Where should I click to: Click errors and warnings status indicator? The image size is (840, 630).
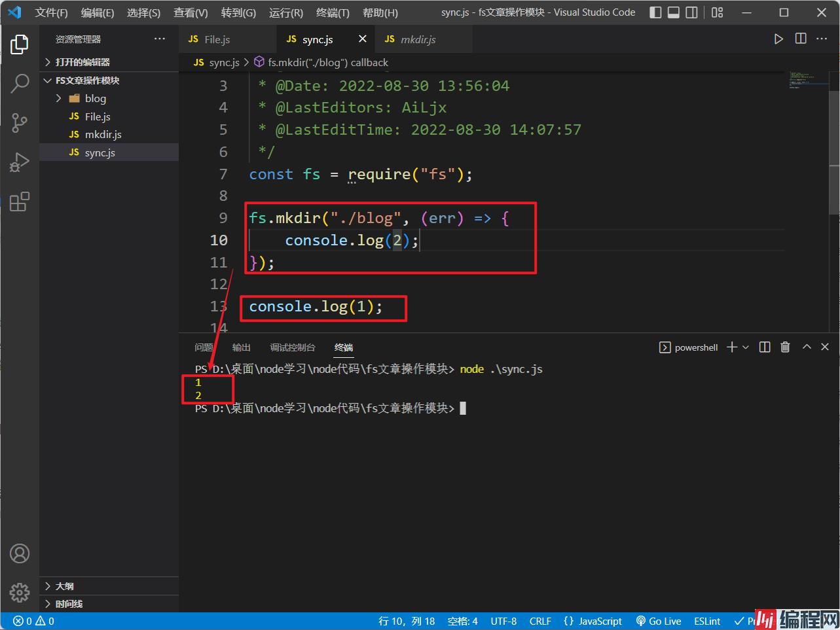tap(35, 621)
